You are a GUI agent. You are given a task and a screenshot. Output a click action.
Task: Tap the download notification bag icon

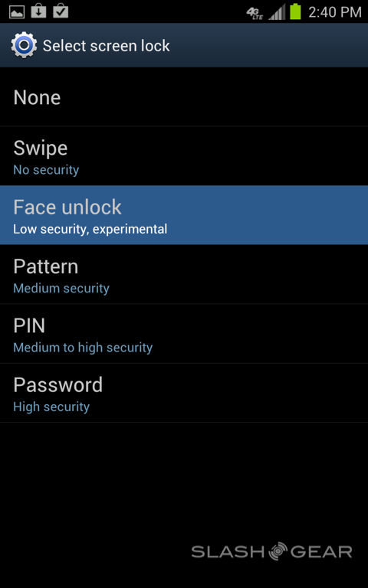point(38,11)
